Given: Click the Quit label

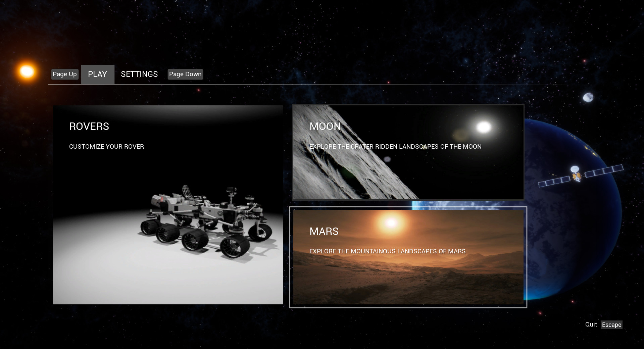Looking at the screenshot, I should pyautogui.click(x=591, y=324).
